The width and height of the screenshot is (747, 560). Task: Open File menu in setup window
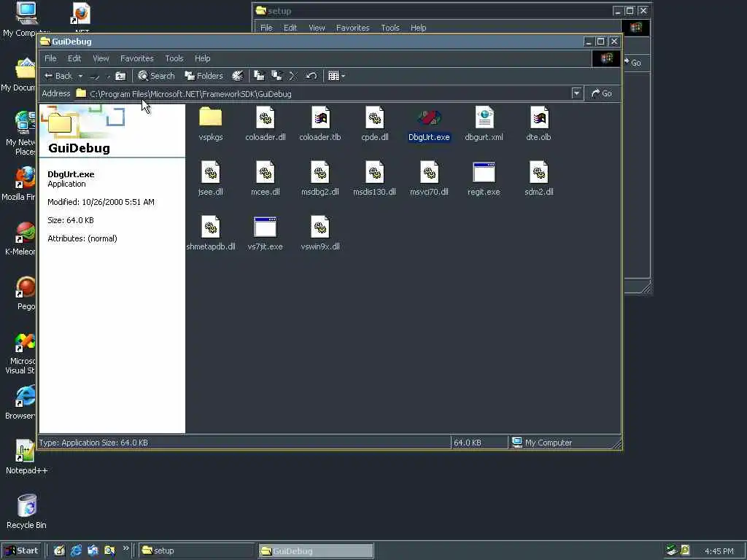[266, 28]
